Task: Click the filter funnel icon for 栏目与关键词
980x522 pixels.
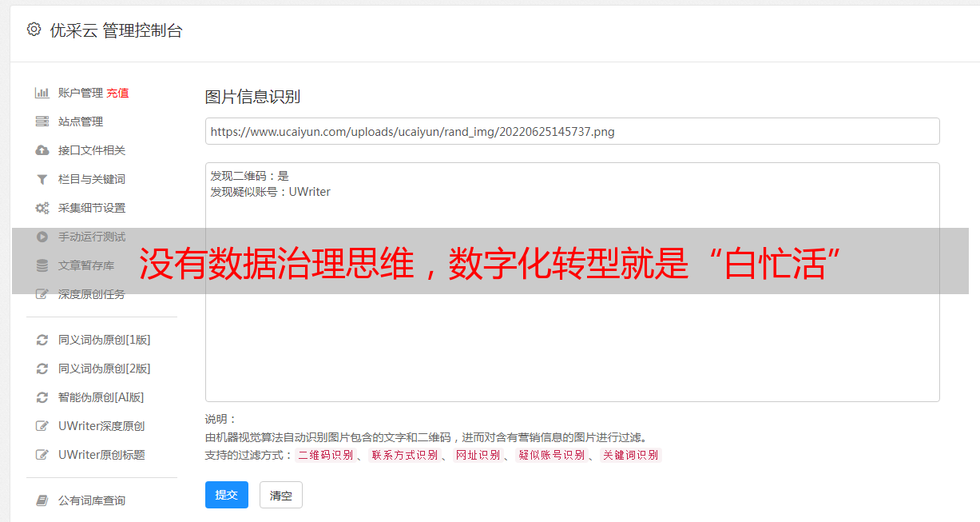Action: point(42,179)
